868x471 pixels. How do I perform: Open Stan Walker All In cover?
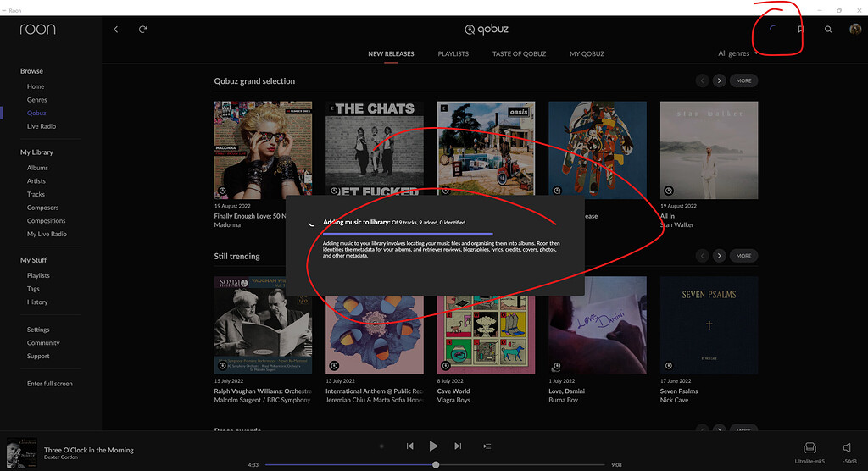click(709, 150)
